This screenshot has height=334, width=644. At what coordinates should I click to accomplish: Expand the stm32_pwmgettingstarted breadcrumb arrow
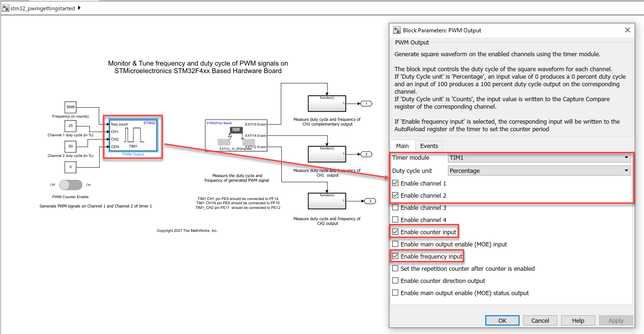pyautogui.click(x=79, y=8)
